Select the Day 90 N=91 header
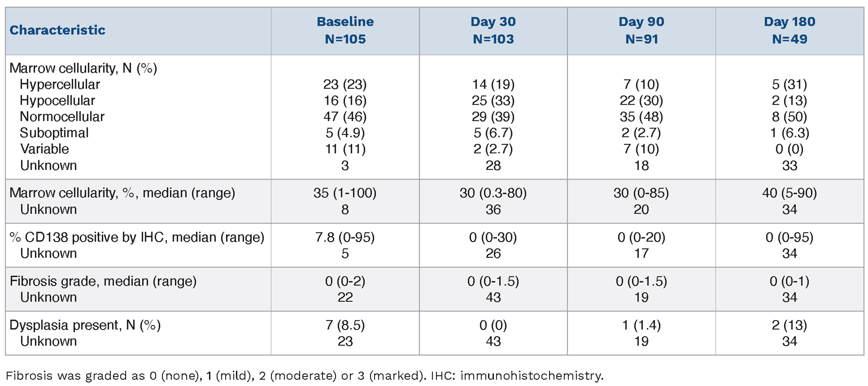The image size is (868, 386). point(641,30)
